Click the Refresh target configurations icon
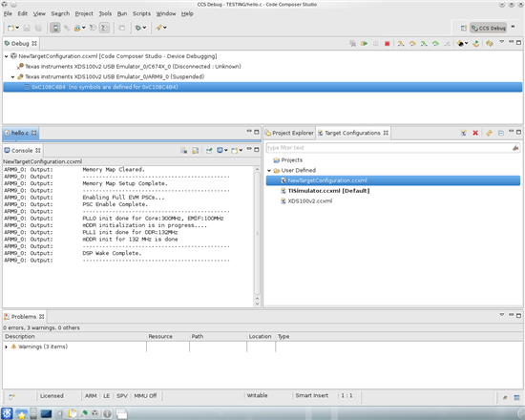The image size is (525, 420). [489, 133]
